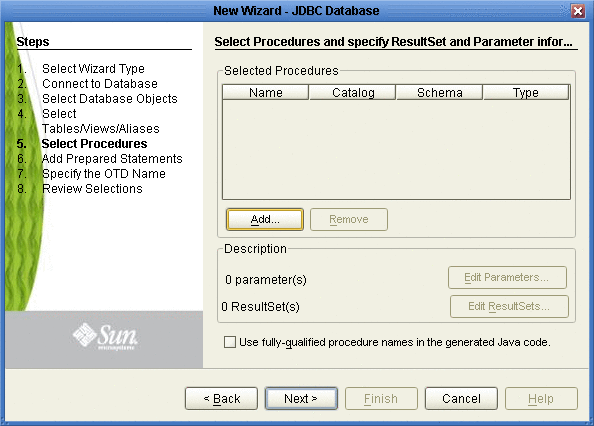Enable fully-qualified procedure names checkbox
The width and height of the screenshot is (594, 426).
pos(230,342)
